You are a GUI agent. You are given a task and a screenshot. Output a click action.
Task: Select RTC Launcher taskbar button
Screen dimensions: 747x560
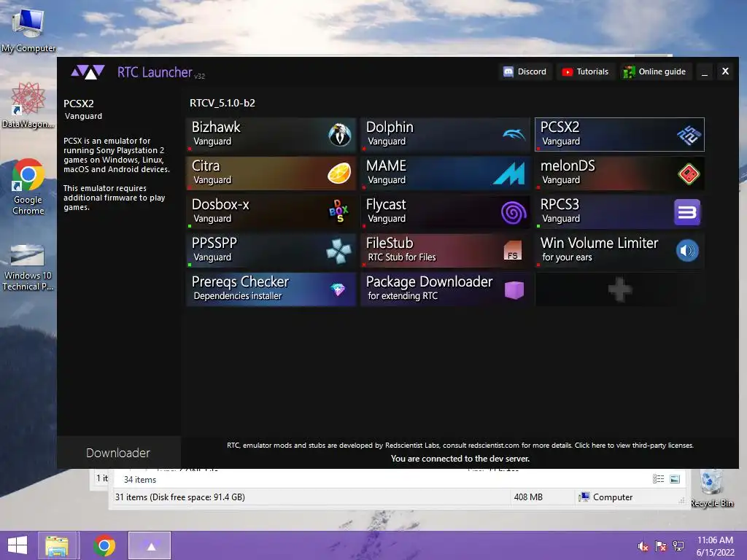[x=150, y=545]
